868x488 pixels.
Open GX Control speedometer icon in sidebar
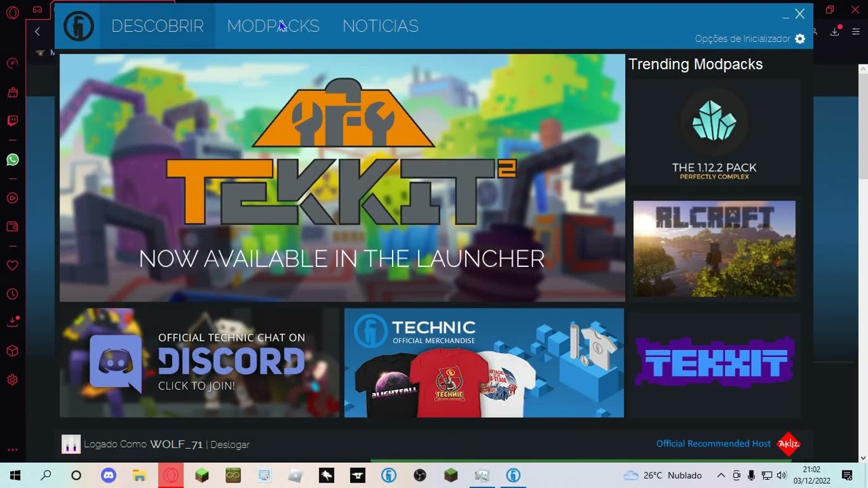pos(12,63)
